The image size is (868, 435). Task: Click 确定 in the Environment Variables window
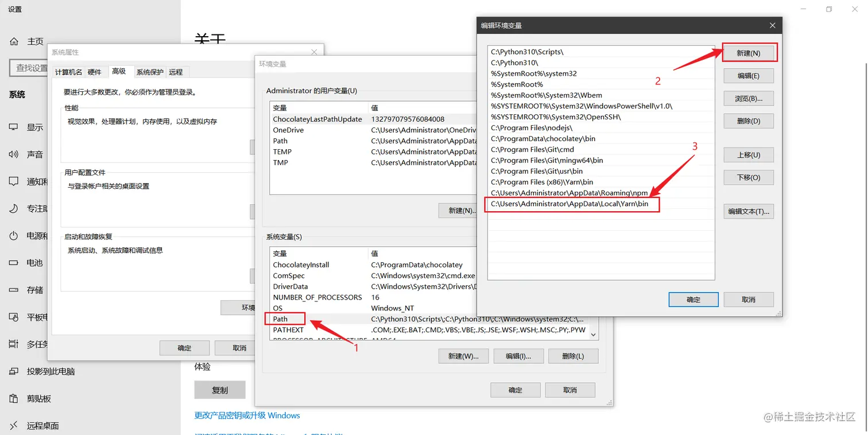click(x=516, y=390)
